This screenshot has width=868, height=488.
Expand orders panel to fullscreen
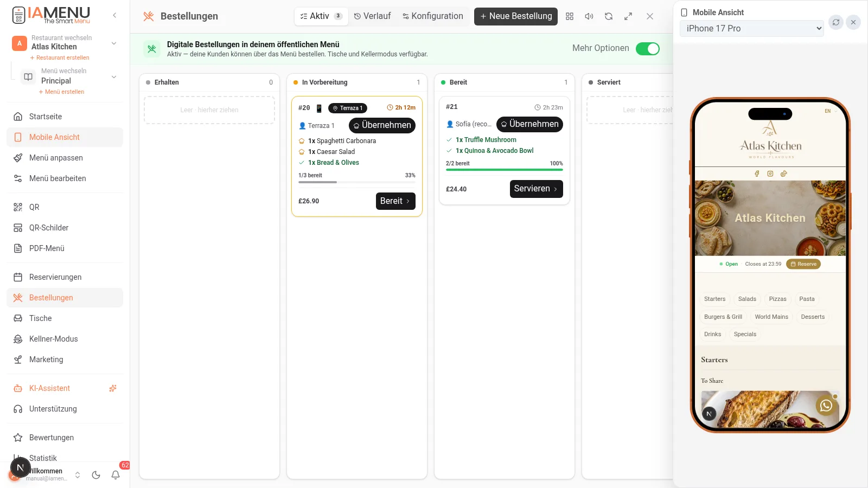pos(628,16)
